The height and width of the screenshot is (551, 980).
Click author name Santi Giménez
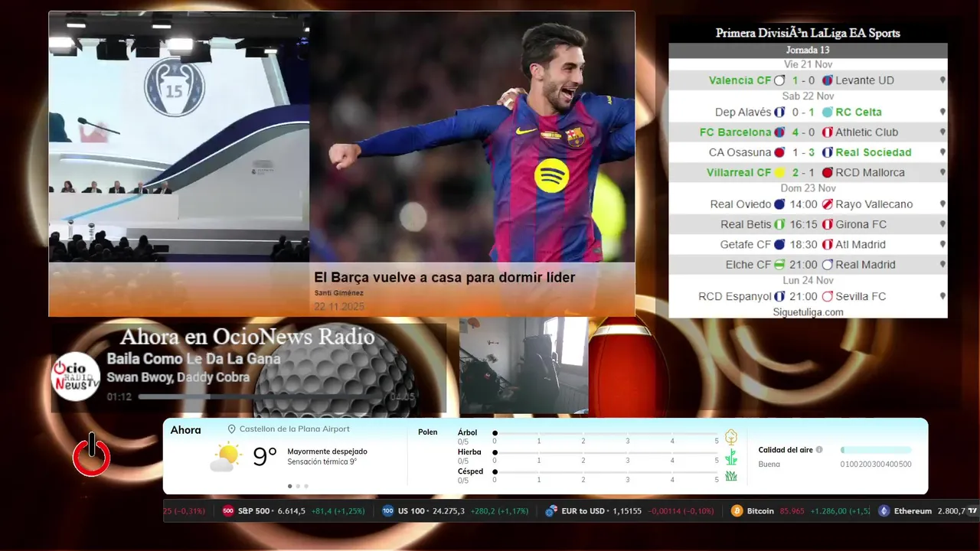pyautogui.click(x=338, y=293)
